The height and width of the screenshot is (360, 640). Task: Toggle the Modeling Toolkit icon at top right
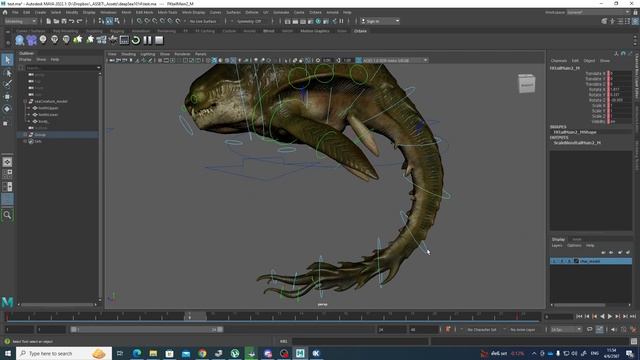pyautogui.click(x=604, y=21)
